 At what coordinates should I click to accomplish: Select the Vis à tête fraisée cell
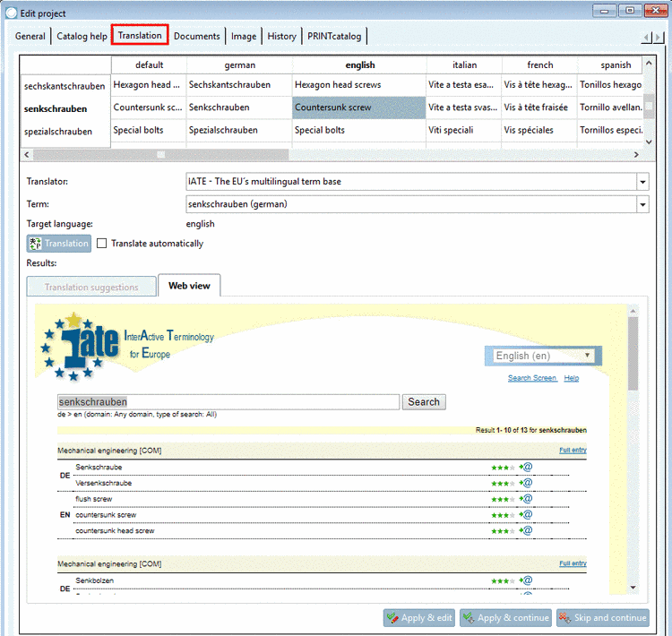tap(539, 107)
